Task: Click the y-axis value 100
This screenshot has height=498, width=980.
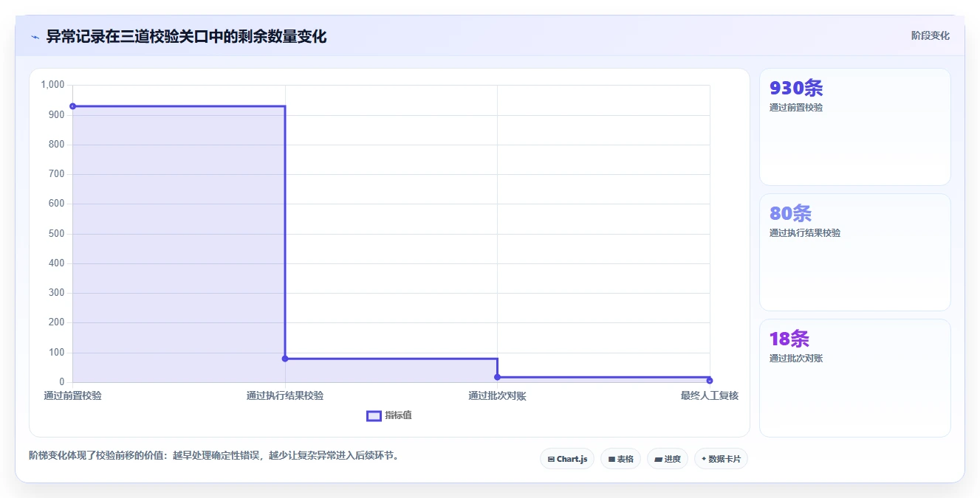Action: tap(57, 353)
